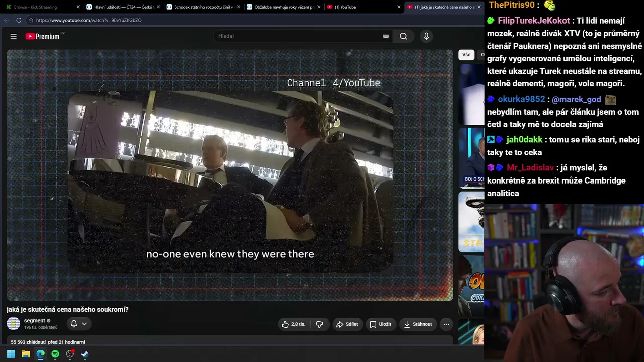Focus the browser address bar URL
Screen dimensions: 644x362
point(89,20)
